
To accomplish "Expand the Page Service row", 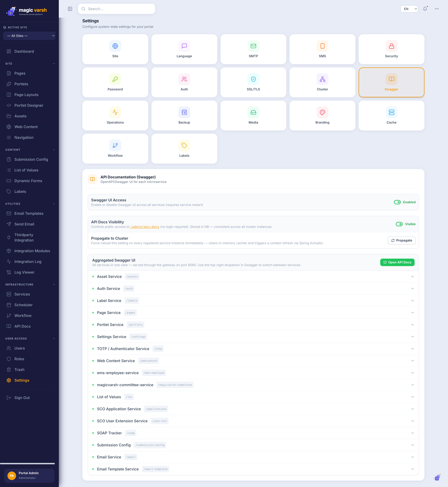I will [253, 313].
